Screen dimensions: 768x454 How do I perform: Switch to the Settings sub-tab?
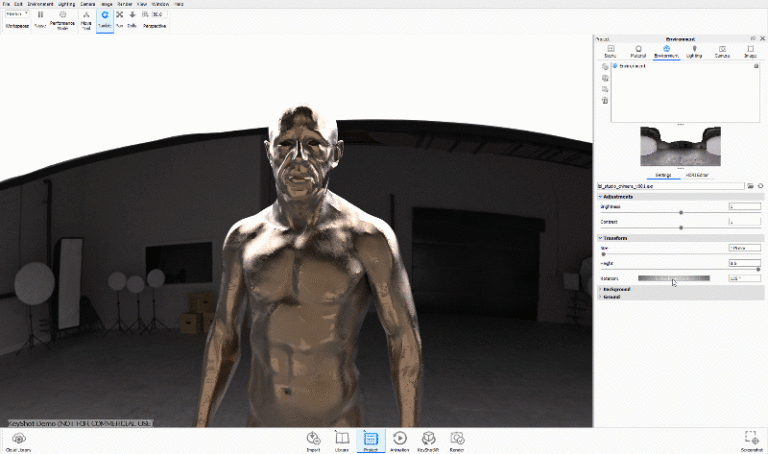663,175
